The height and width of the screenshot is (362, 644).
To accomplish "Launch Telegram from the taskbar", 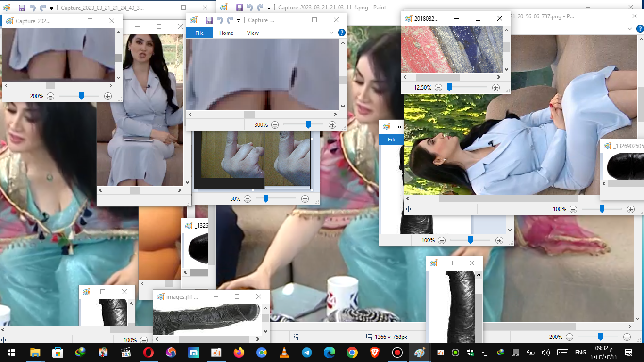I will tap(307, 353).
